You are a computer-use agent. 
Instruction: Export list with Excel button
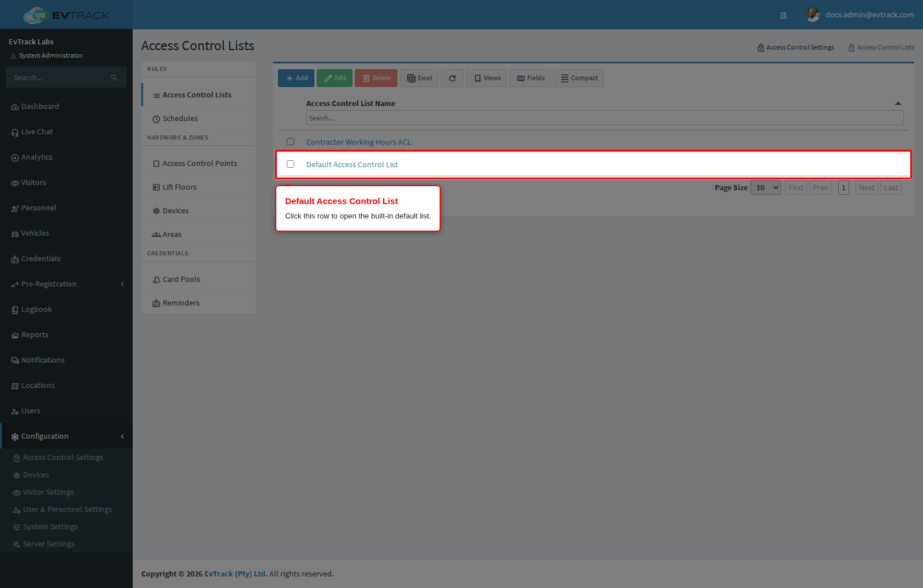pyautogui.click(x=419, y=78)
